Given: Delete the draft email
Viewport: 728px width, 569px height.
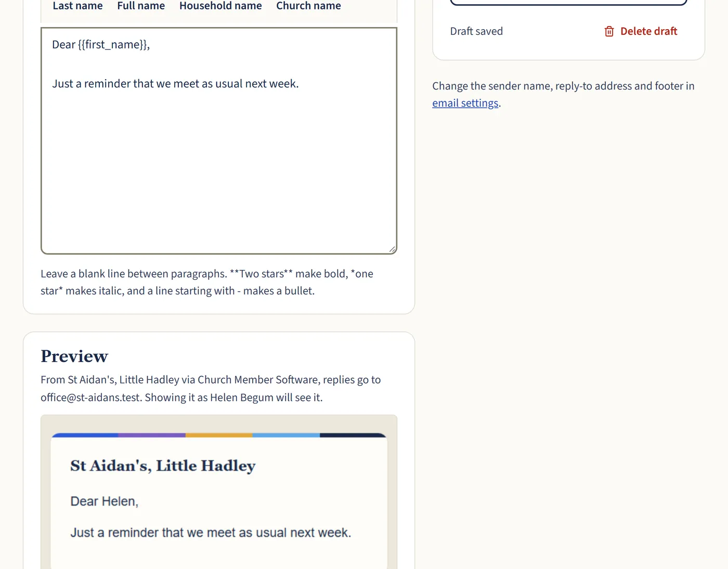Looking at the screenshot, I should click(x=641, y=31).
